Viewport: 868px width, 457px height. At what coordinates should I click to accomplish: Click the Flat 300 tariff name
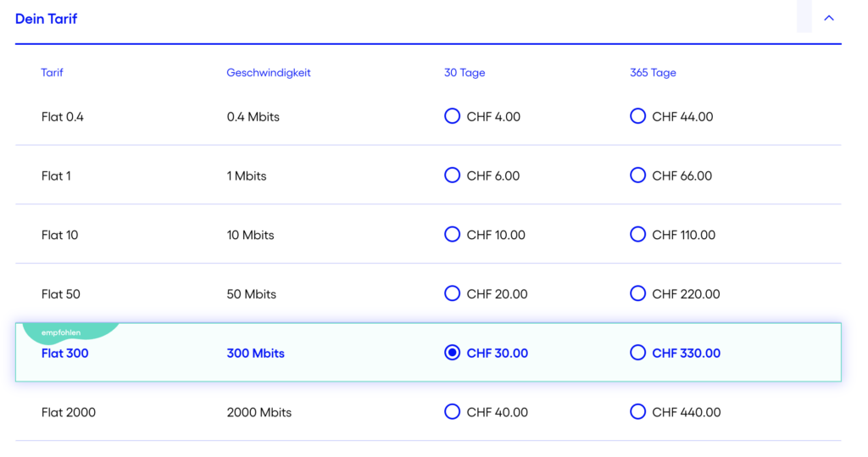pos(64,354)
